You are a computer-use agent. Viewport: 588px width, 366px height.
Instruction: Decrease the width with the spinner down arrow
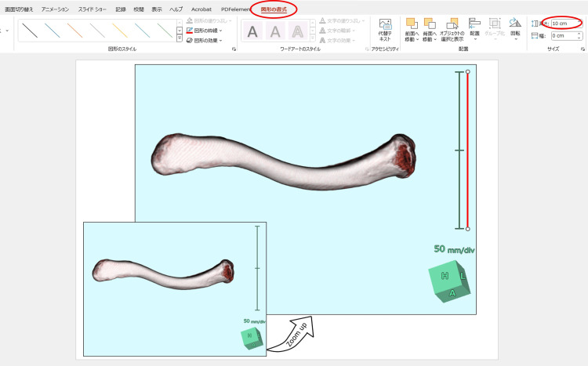(x=579, y=38)
